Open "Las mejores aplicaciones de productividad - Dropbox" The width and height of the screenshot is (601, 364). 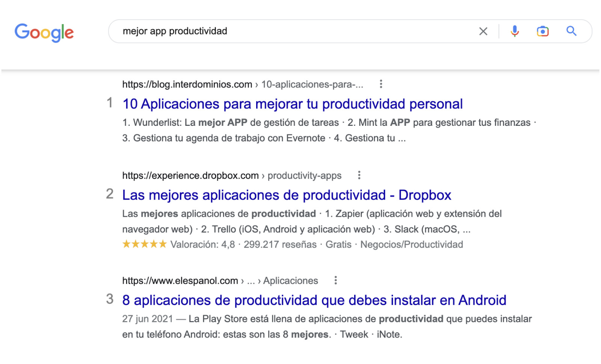(287, 195)
